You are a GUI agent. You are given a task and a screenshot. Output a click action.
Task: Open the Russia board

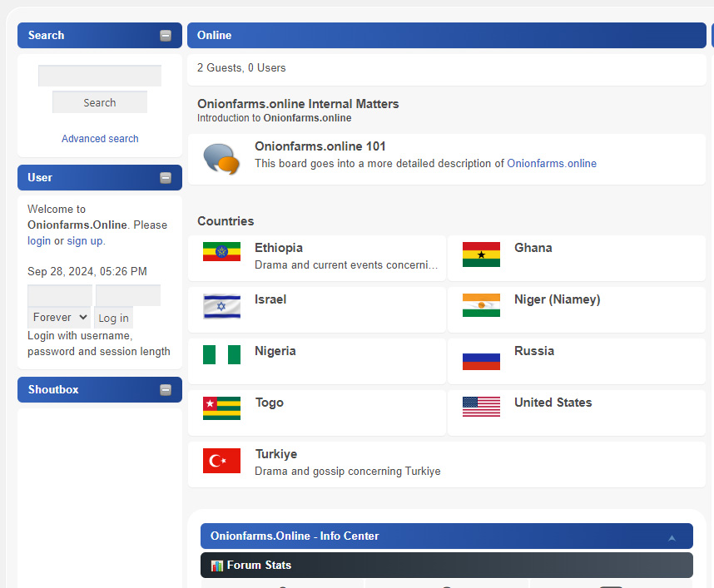[x=533, y=351]
